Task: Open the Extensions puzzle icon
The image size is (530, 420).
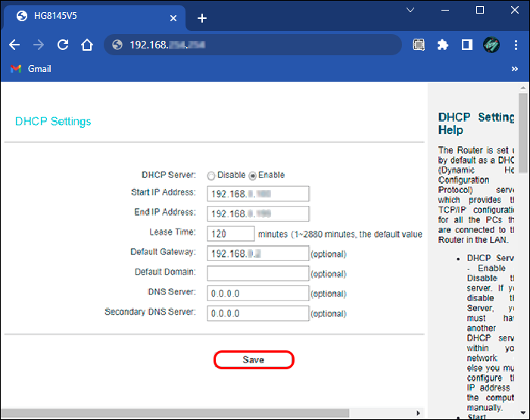Action: pyautogui.click(x=443, y=45)
